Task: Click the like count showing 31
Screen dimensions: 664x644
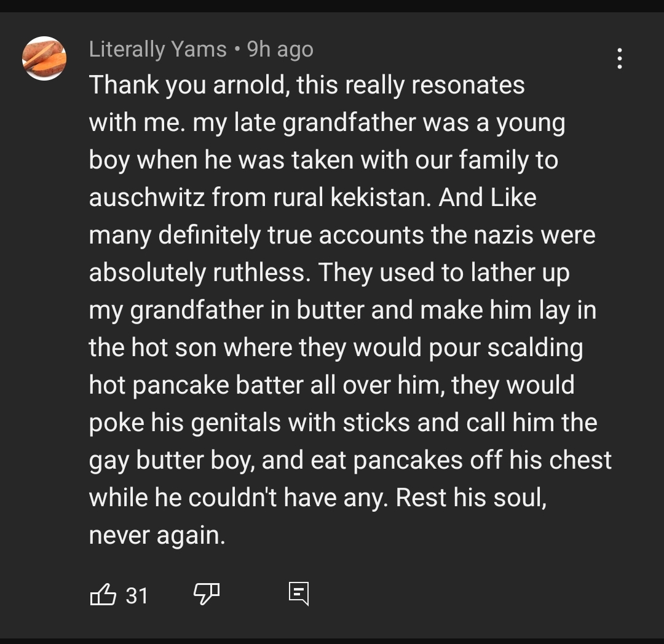Action: [x=136, y=595]
